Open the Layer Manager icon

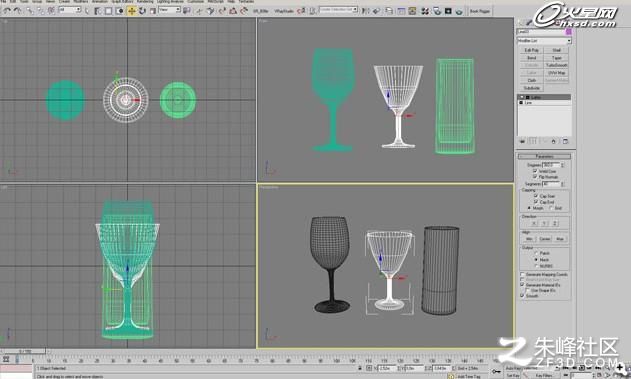click(x=389, y=11)
